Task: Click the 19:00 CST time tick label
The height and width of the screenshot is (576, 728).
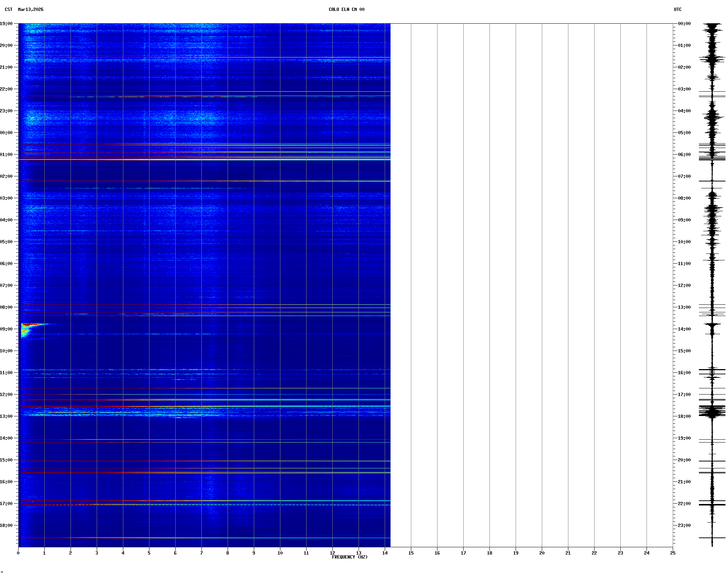Action: [x=6, y=24]
